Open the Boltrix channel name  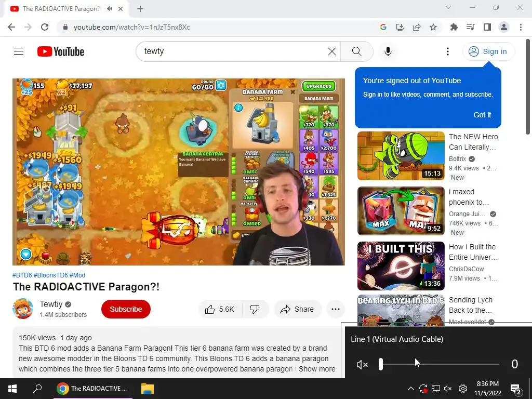pyautogui.click(x=457, y=159)
